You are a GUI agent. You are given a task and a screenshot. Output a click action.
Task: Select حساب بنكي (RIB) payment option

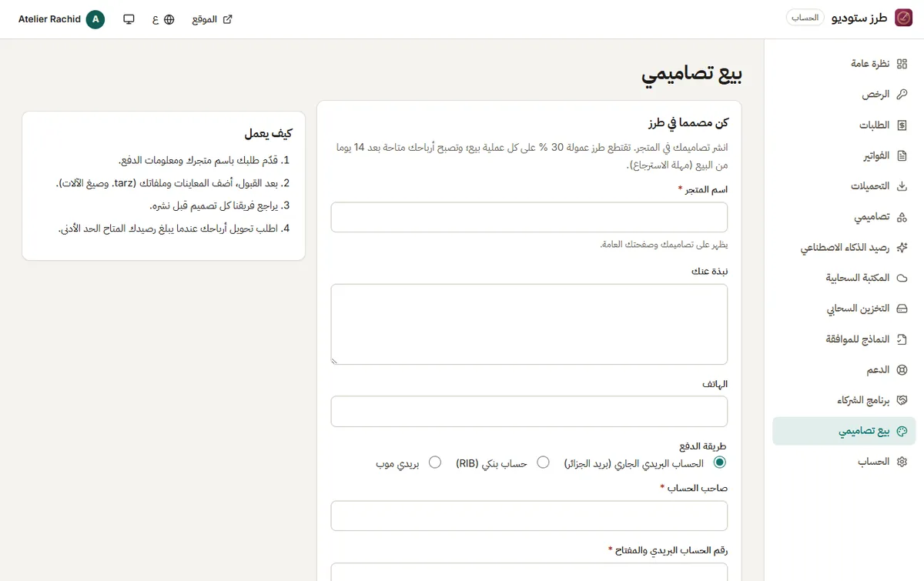pos(543,462)
